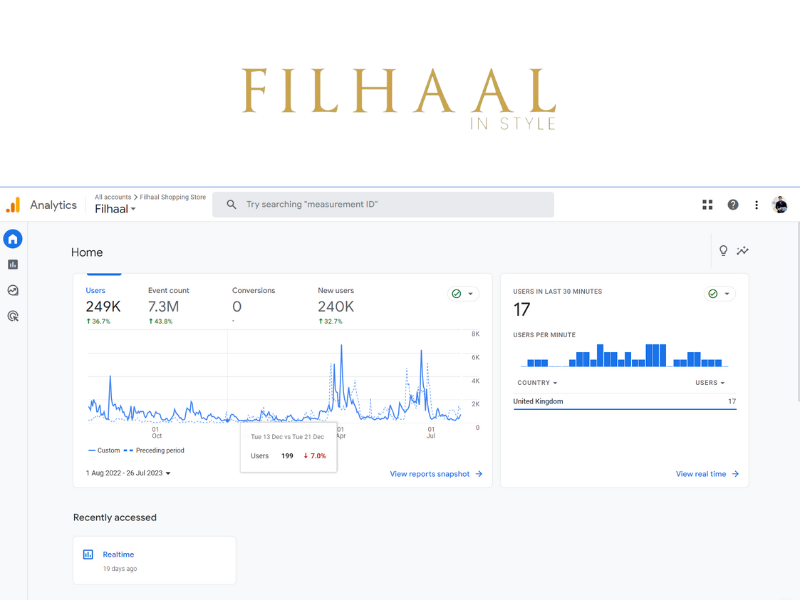800x600 pixels.
Task: Click the Help question mark icon
Action: click(733, 205)
